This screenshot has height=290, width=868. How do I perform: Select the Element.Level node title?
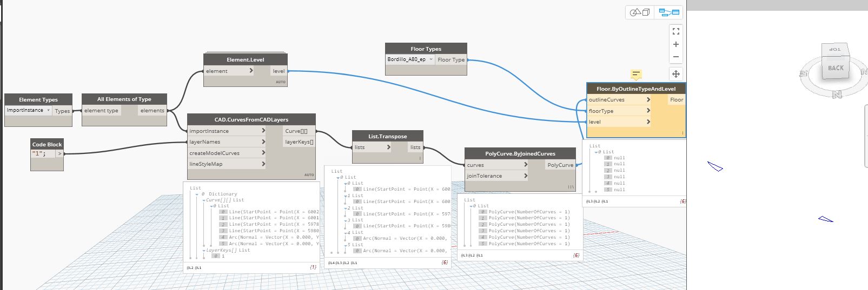[246, 59]
